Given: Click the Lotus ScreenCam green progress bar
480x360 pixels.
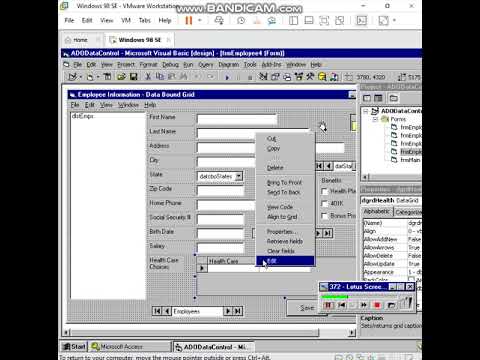Looking at the screenshot, I should pos(334,296).
